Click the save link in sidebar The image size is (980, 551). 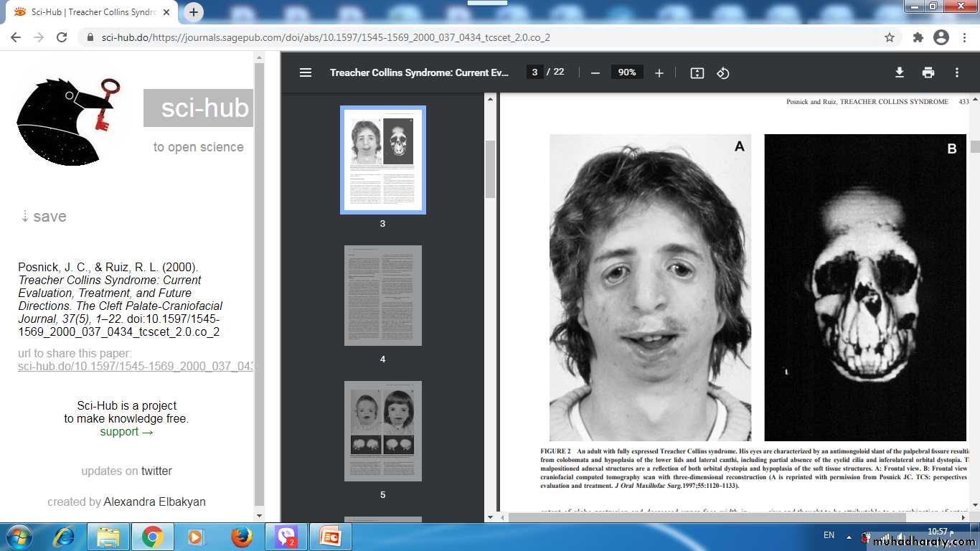tap(44, 217)
